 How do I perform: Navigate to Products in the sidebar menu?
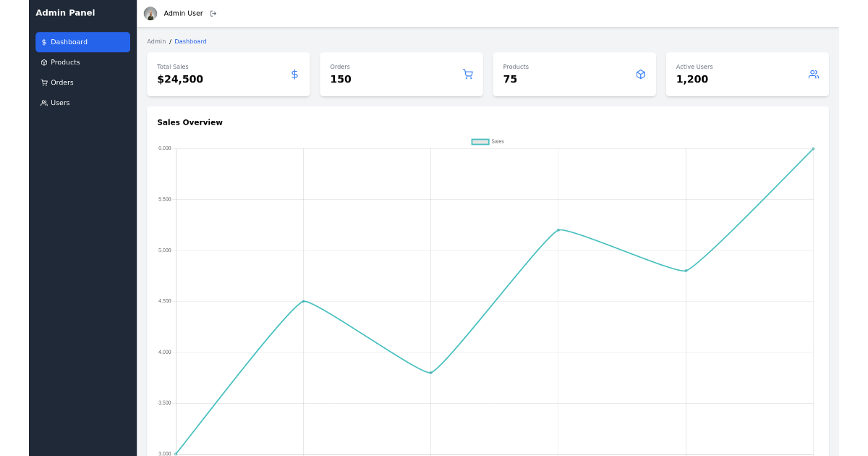(64, 62)
